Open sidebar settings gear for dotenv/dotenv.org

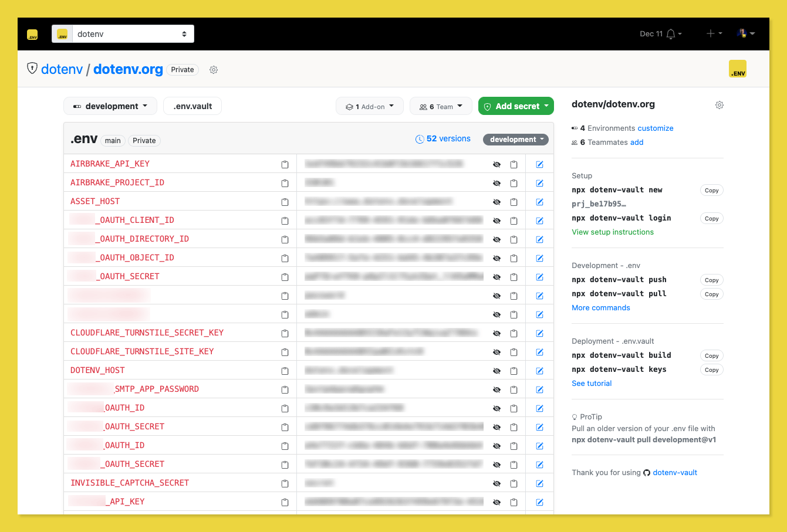[720, 105]
